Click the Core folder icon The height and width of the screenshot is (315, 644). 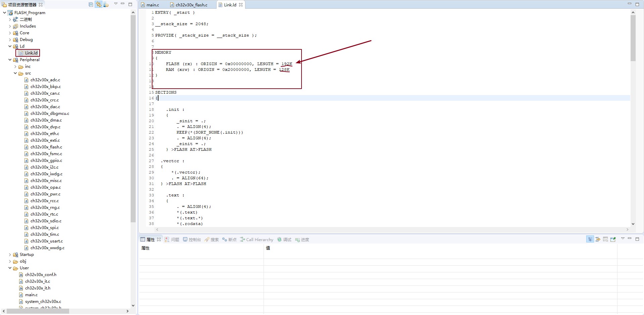(x=15, y=33)
